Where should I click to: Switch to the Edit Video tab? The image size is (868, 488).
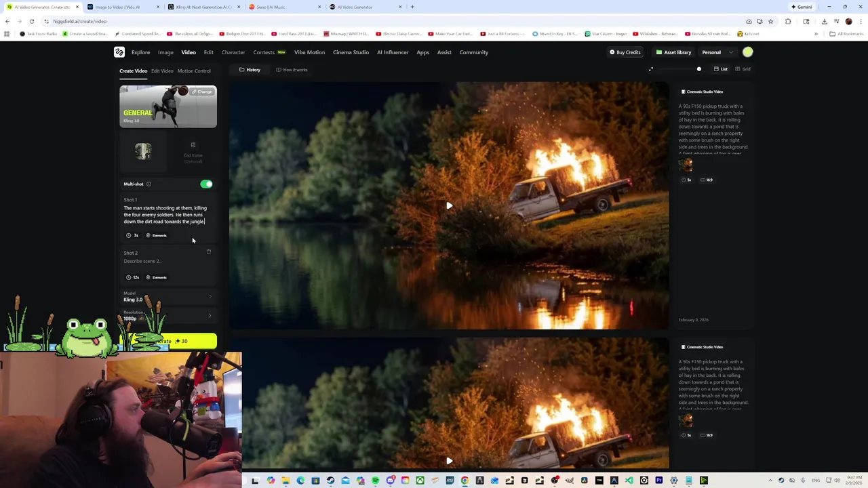[x=162, y=70]
